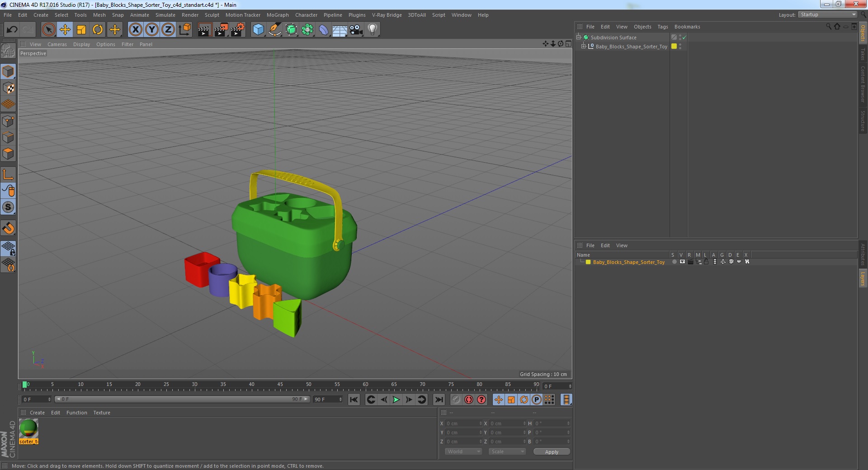
Task: Select the Live Selection tool
Action: coord(48,30)
